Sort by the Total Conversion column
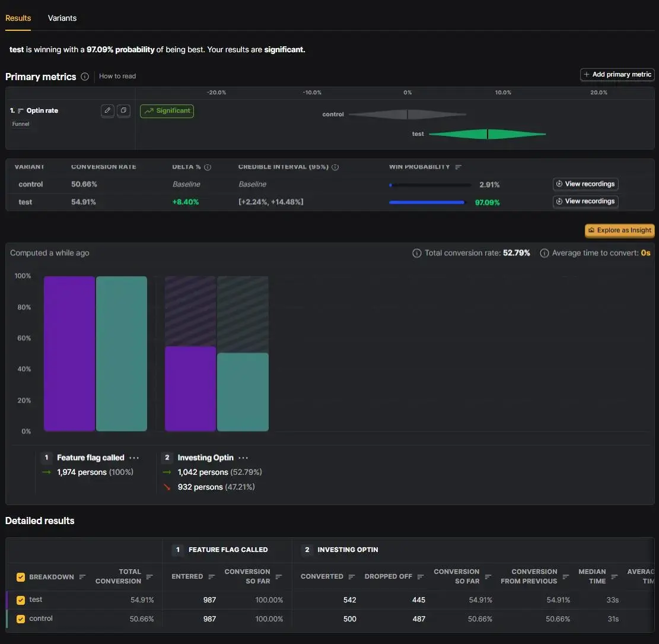Viewport: 659px width, 644px height. (x=149, y=576)
